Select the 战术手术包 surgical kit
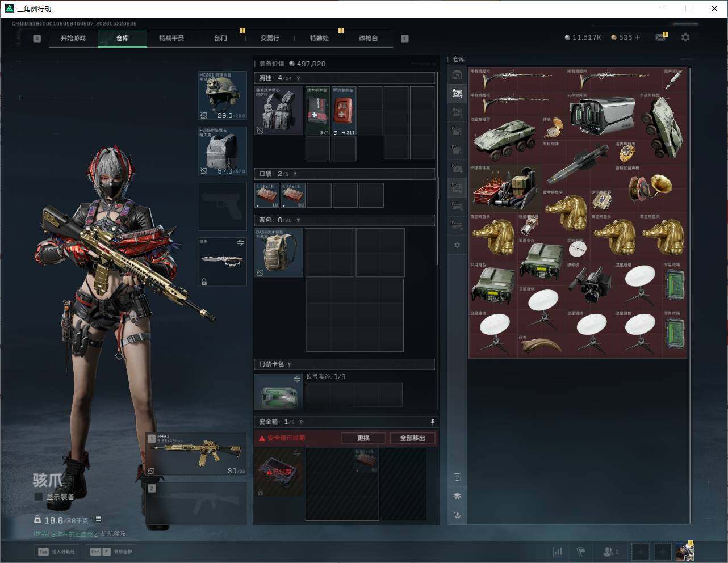728x563 pixels. coord(318,111)
